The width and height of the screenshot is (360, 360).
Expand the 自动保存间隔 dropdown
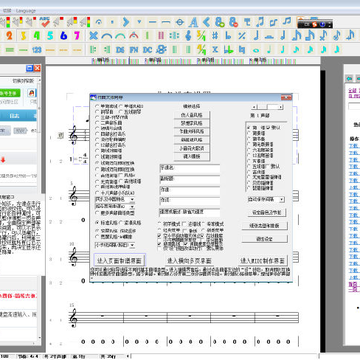282,200
